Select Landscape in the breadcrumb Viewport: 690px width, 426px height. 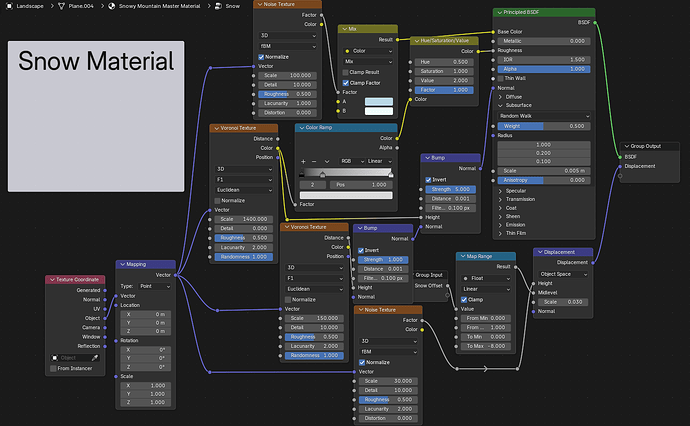point(30,6)
